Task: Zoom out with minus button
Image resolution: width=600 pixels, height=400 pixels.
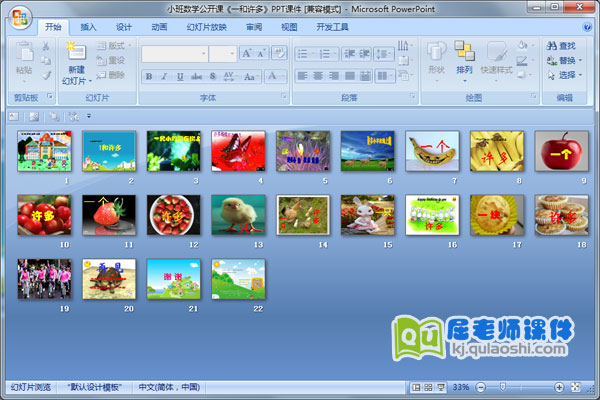Action: click(481, 387)
